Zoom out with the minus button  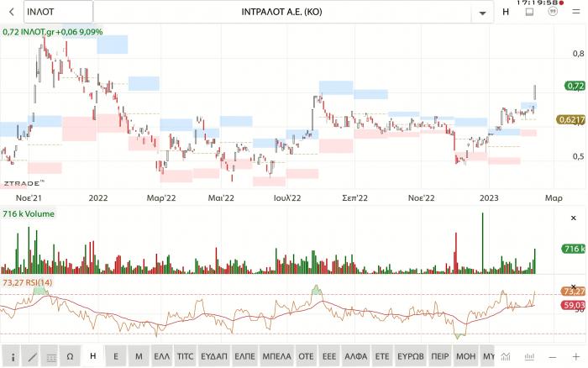tap(553, 356)
